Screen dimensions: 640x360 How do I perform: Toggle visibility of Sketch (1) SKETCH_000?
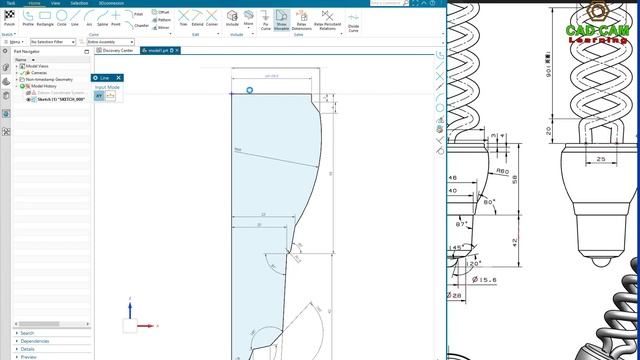click(x=28, y=99)
